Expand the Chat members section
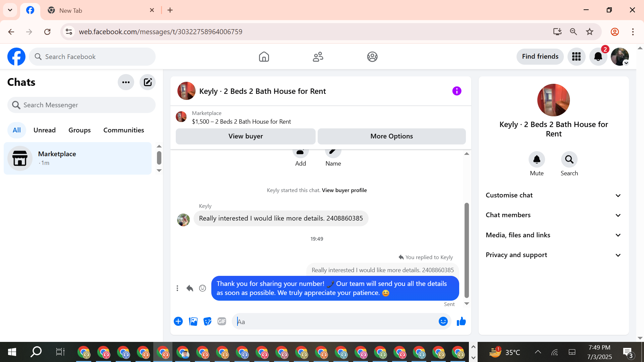644x362 pixels. point(553,215)
